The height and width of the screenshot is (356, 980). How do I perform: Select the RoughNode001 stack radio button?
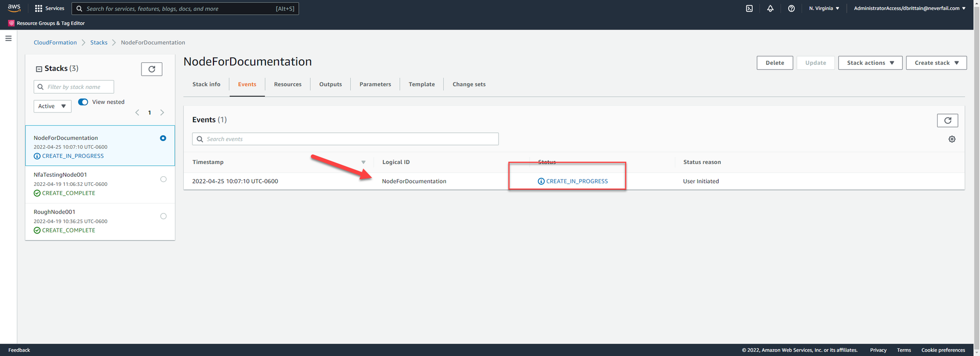tap(163, 216)
